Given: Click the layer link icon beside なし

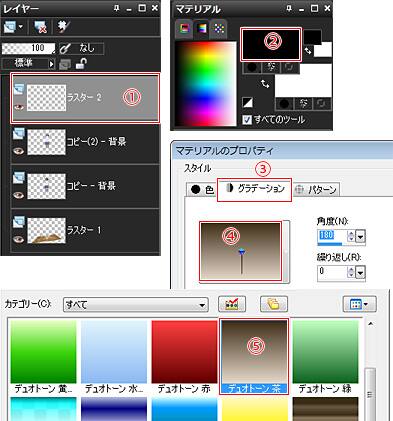Looking at the screenshot, I should [65, 49].
